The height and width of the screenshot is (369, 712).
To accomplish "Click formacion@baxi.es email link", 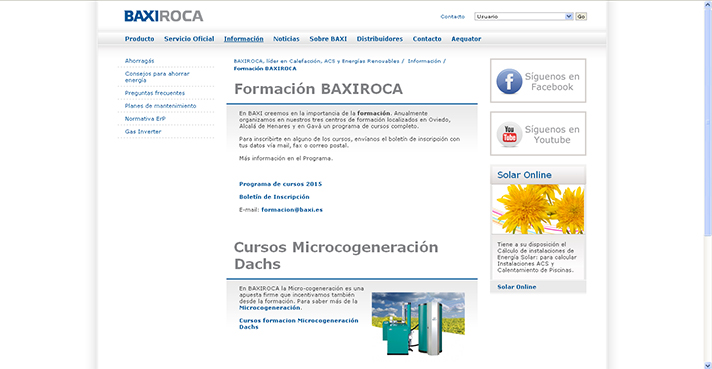I will (292, 210).
